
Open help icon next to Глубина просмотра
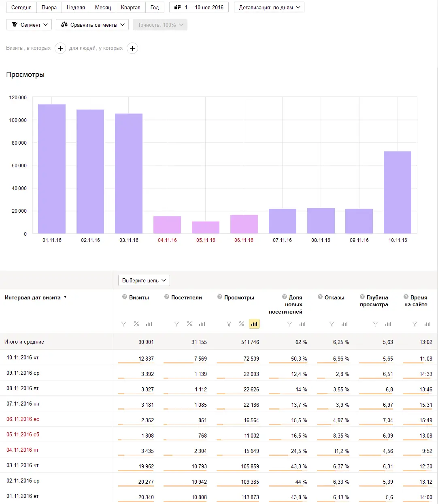point(362,297)
